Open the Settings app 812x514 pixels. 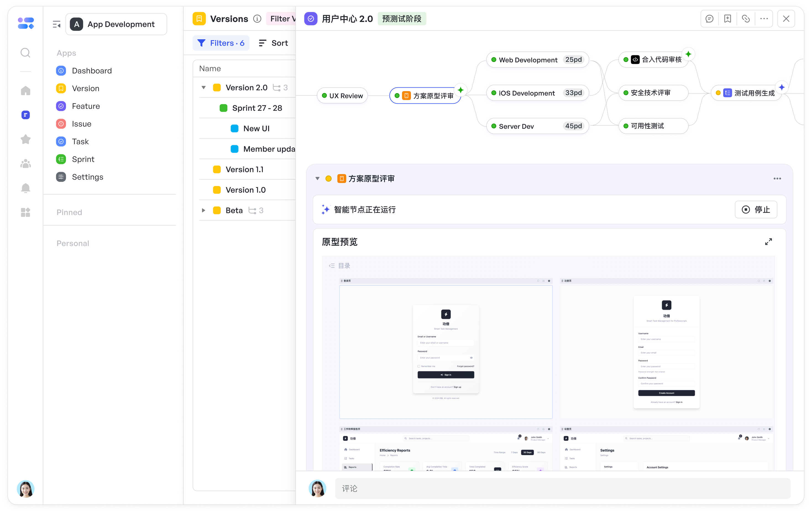(80, 177)
